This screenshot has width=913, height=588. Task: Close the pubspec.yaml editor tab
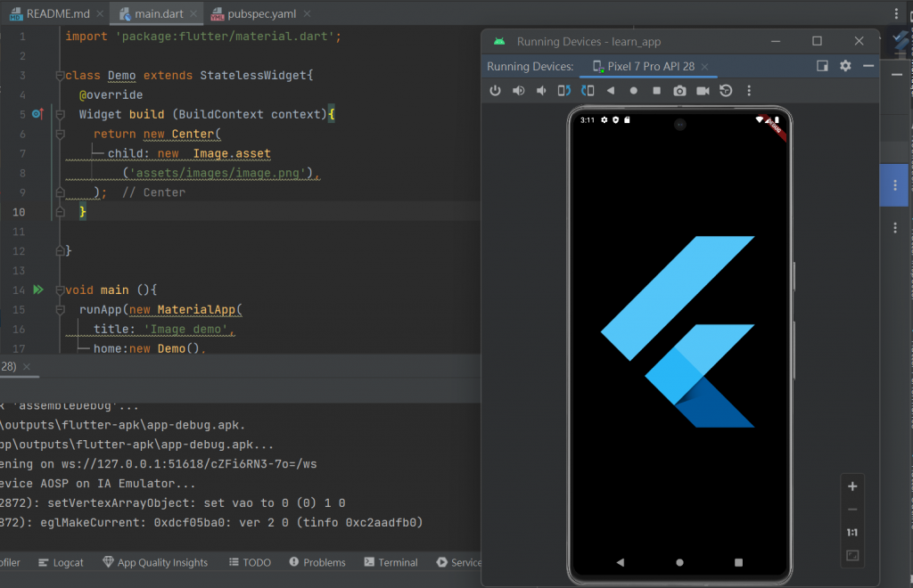pos(307,13)
